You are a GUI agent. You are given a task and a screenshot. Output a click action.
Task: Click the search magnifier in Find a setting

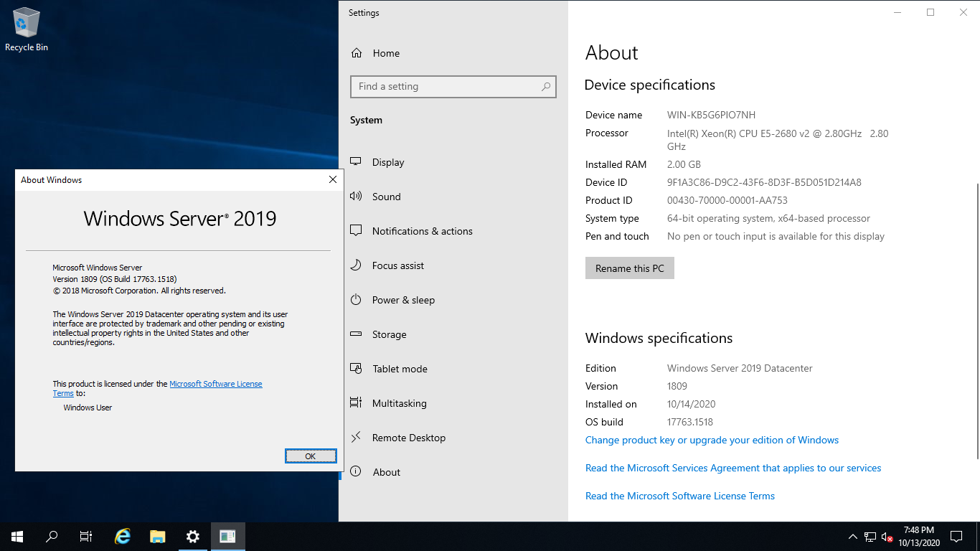pos(546,86)
